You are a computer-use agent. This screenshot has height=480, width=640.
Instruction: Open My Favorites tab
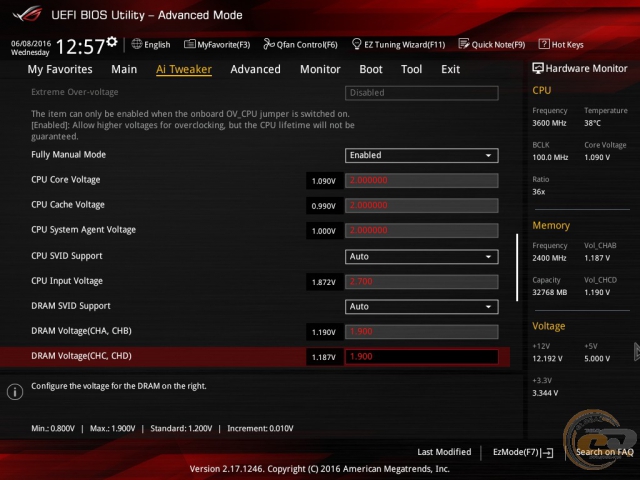60,69
